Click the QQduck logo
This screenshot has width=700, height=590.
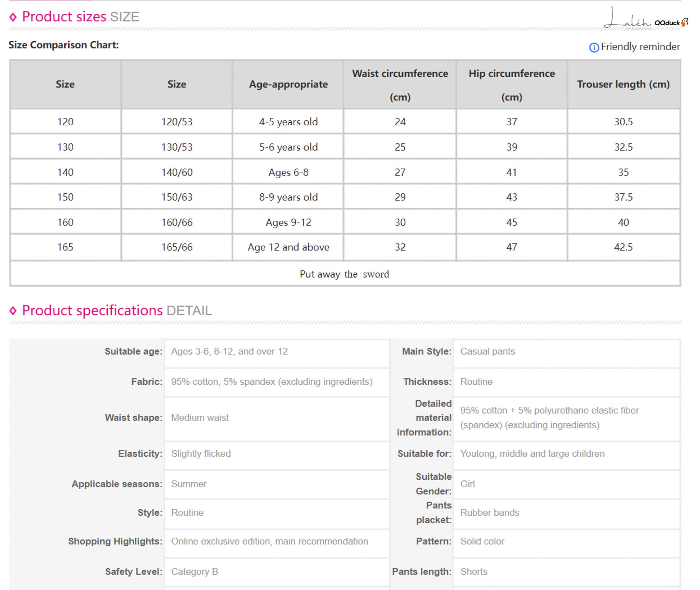[671, 23]
